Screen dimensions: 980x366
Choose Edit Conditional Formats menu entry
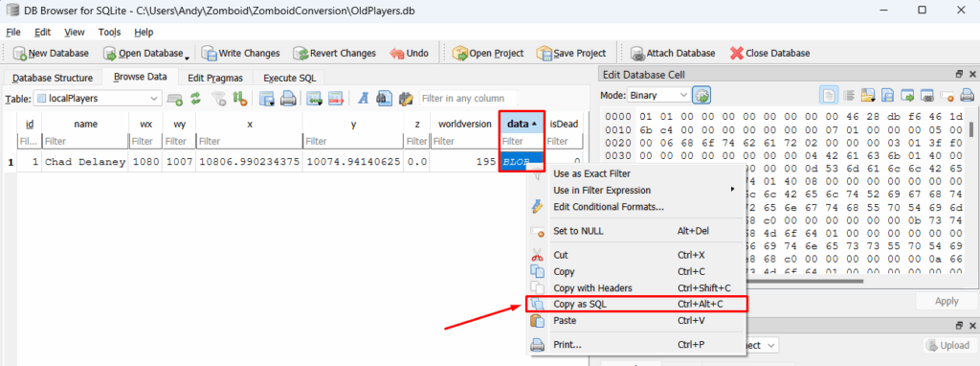[636, 206]
